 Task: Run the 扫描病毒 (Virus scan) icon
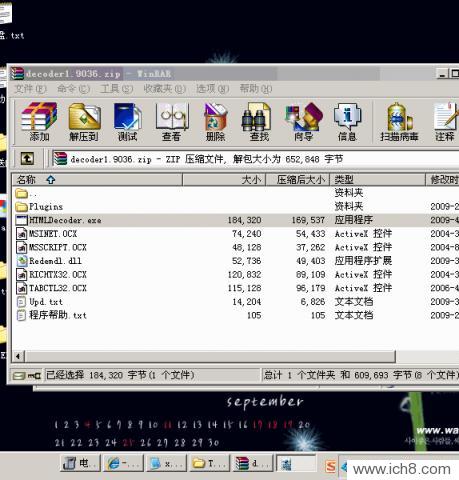click(399, 122)
